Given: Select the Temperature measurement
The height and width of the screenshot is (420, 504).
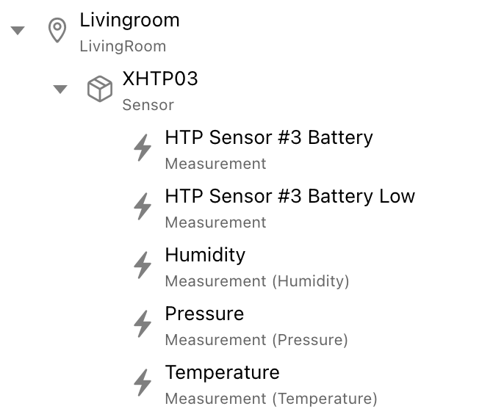Looking at the screenshot, I should point(222,373).
